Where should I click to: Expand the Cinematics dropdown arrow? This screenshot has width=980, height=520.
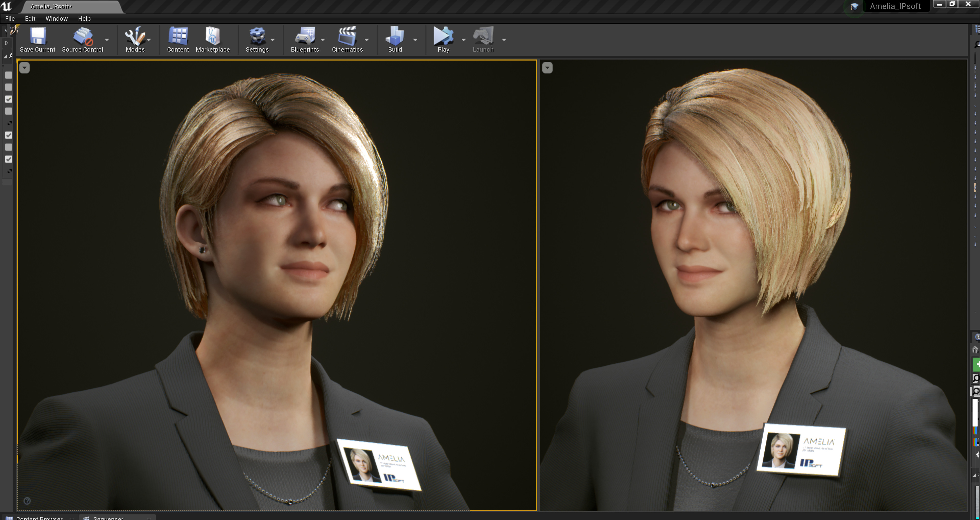(x=367, y=40)
